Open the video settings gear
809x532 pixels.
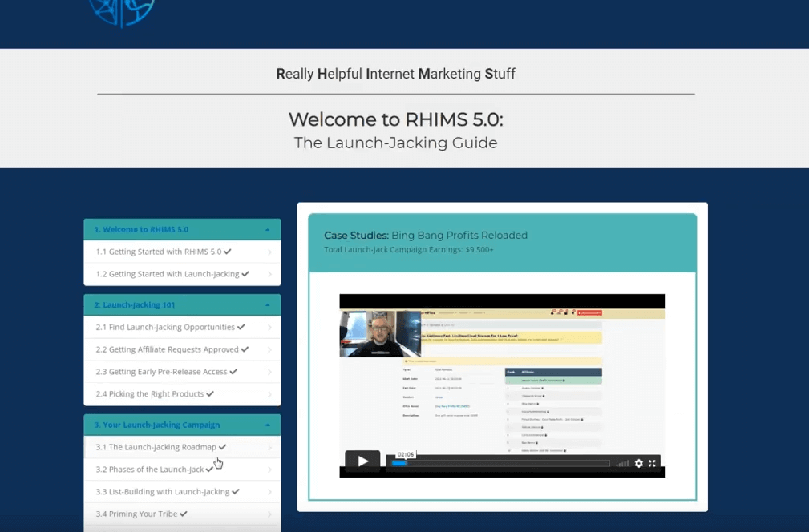(639, 463)
